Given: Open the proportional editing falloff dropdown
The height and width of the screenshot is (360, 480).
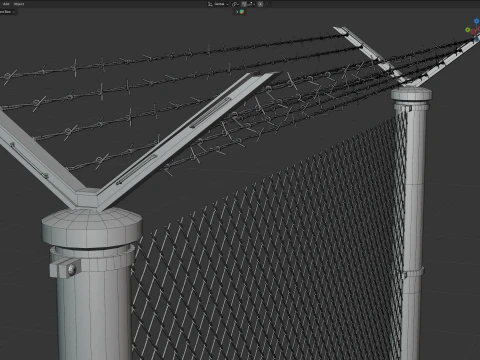Looking at the screenshot, I should point(268,4).
